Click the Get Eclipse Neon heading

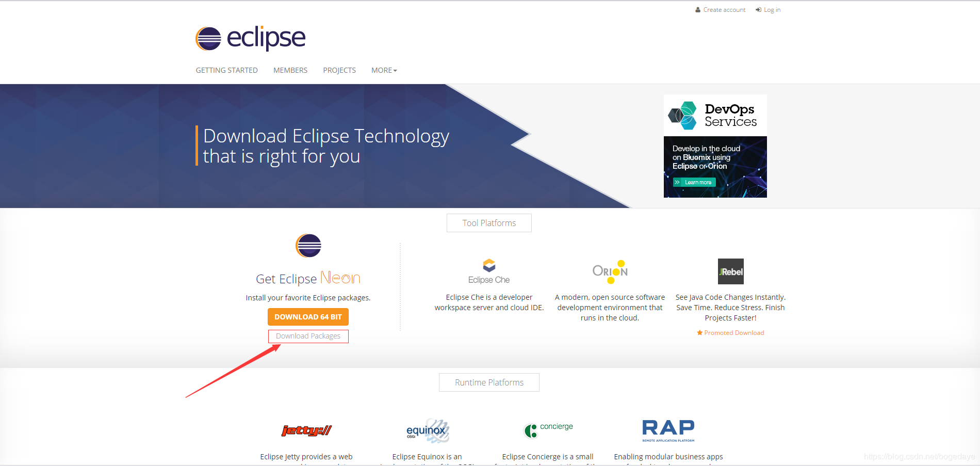pos(308,279)
